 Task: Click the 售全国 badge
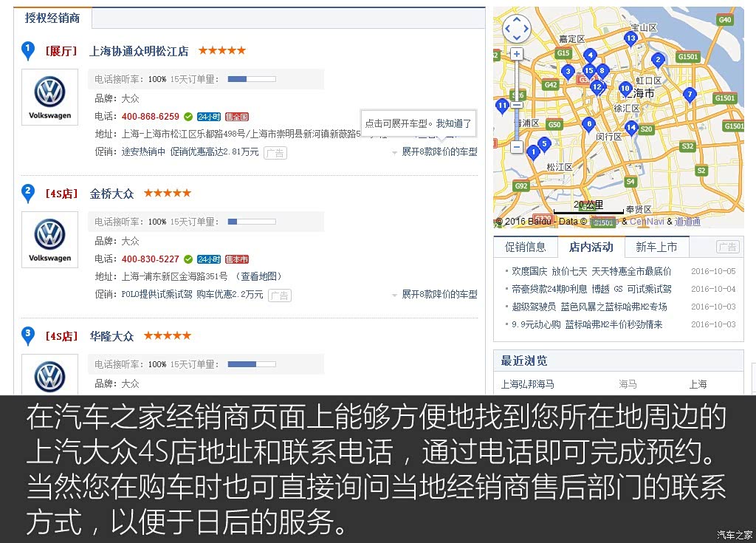pyautogui.click(x=237, y=117)
